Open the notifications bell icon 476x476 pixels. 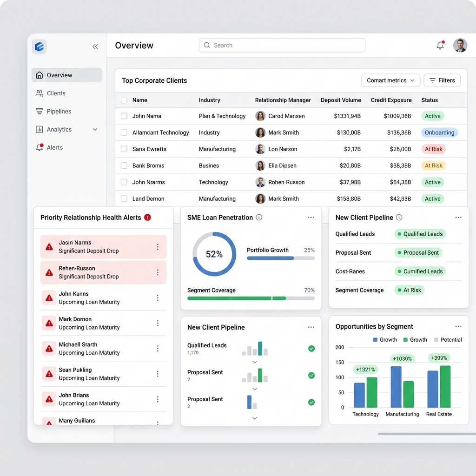pos(440,45)
